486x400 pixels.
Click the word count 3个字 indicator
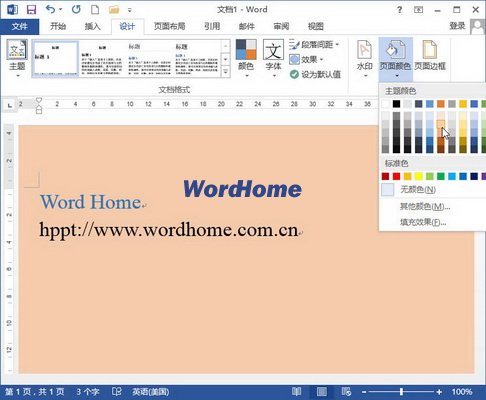coord(88,392)
